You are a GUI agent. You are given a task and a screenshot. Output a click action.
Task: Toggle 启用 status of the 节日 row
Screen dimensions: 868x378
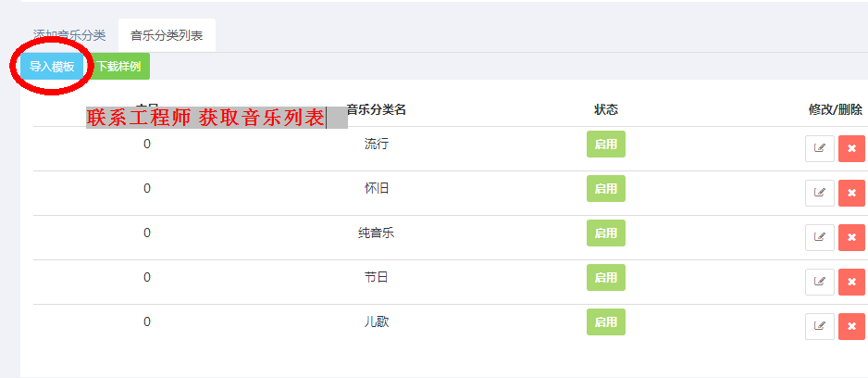coord(606,277)
